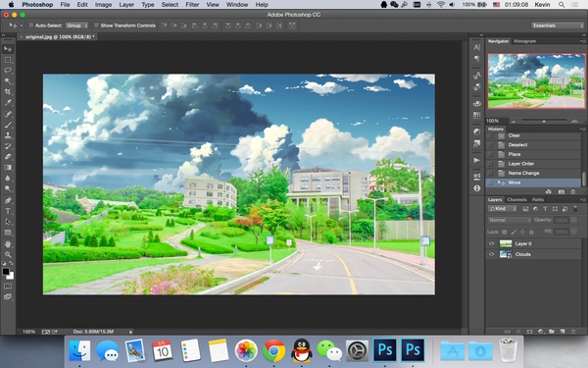Viewport: 588px width, 368px height.
Task: Open the Filter menu
Action: 192,5
